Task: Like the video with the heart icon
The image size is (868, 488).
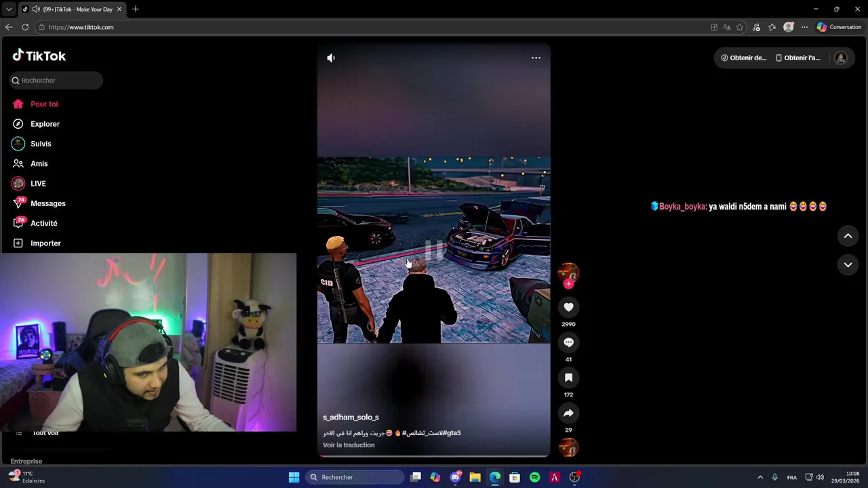Action: coord(568,307)
